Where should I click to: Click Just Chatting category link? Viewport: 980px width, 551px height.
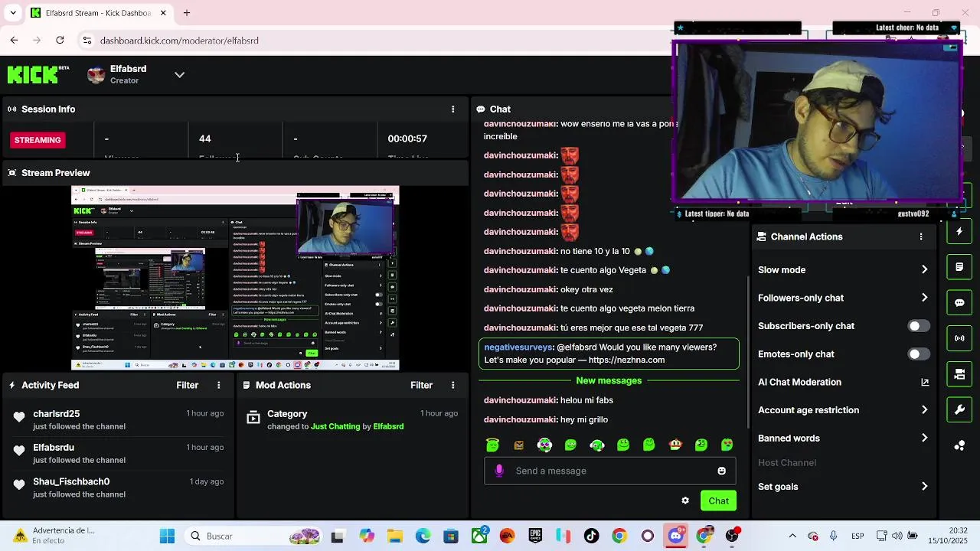click(x=335, y=426)
